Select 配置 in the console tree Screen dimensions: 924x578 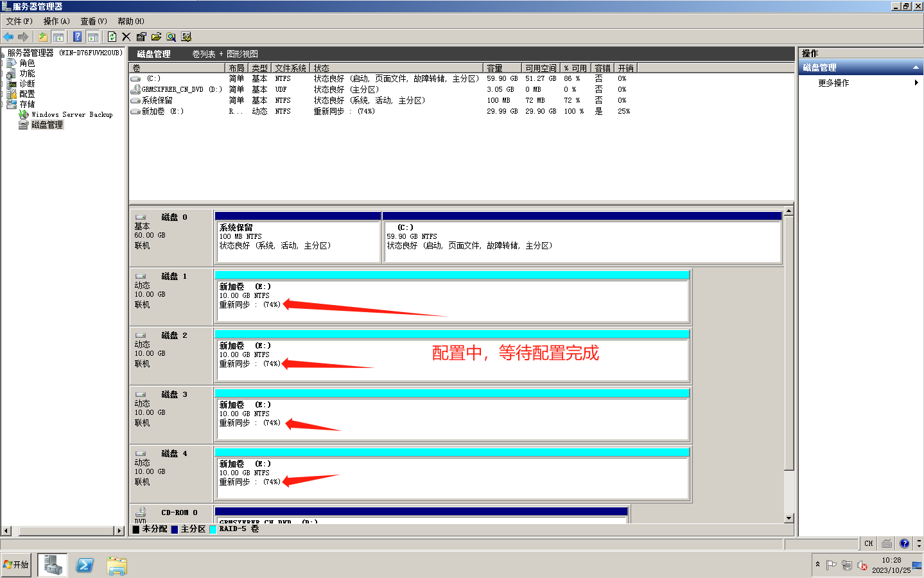(x=27, y=94)
